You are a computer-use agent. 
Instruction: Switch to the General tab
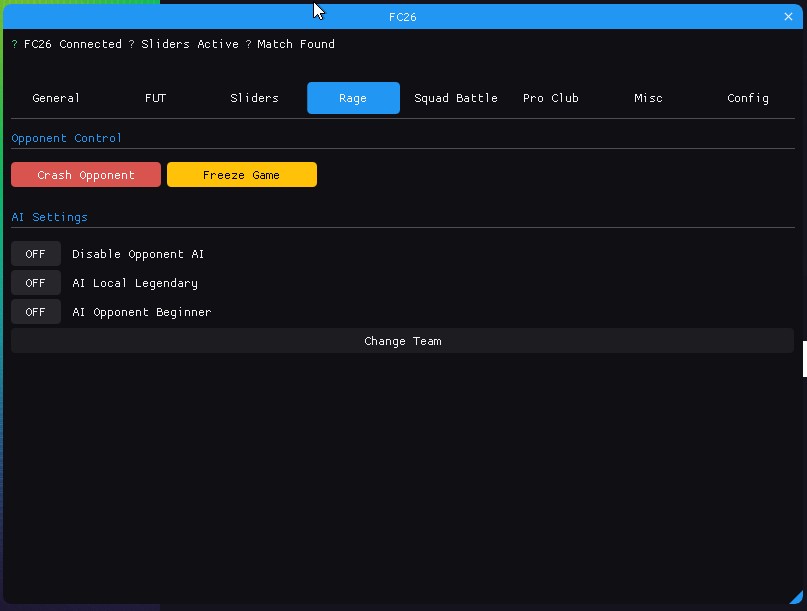coord(56,98)
